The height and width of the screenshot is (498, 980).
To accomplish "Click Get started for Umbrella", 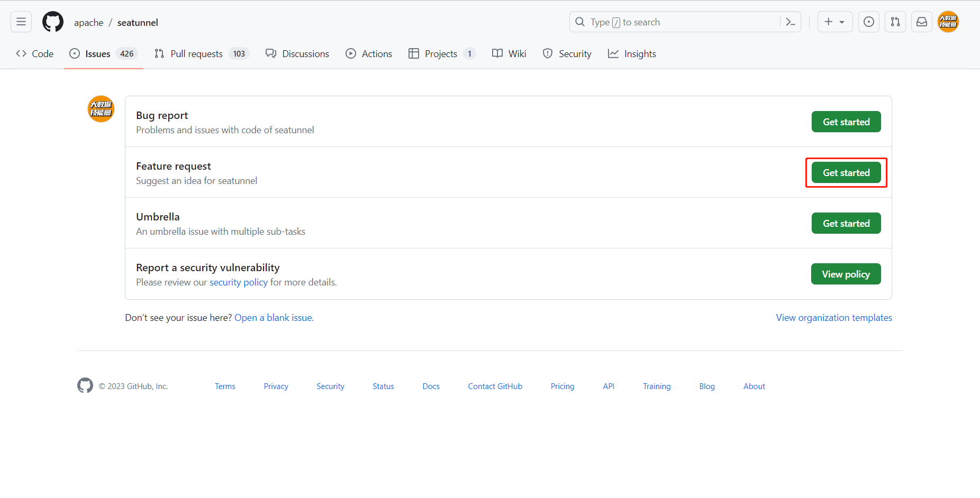I will 846,223.
